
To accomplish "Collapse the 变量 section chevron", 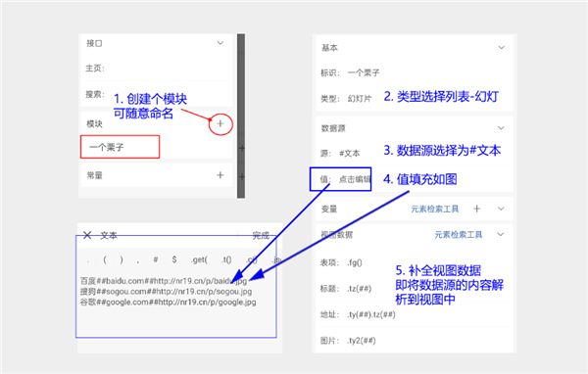I will coord(501,209).
